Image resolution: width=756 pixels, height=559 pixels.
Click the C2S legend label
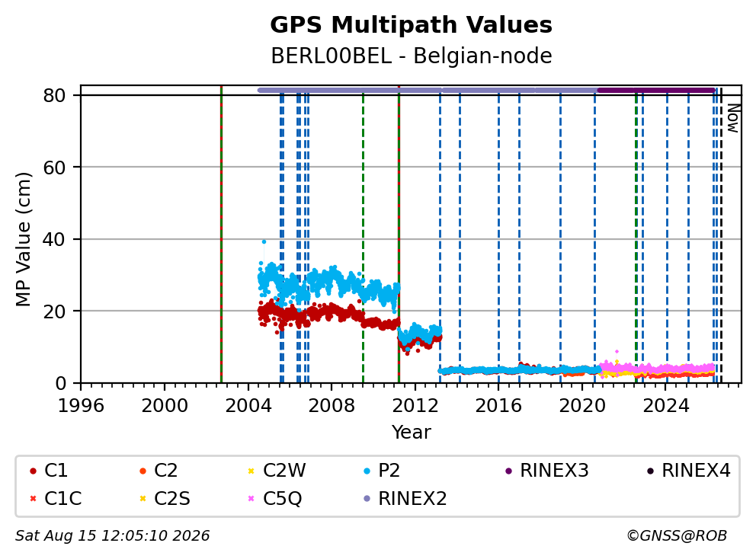coord(172,499)
